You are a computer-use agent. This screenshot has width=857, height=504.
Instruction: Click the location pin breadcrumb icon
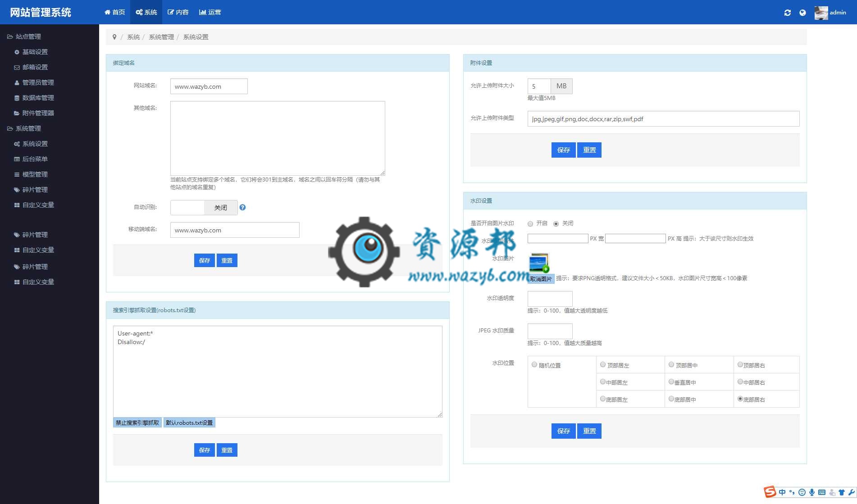pyautogui.click(x=114, y=37)
